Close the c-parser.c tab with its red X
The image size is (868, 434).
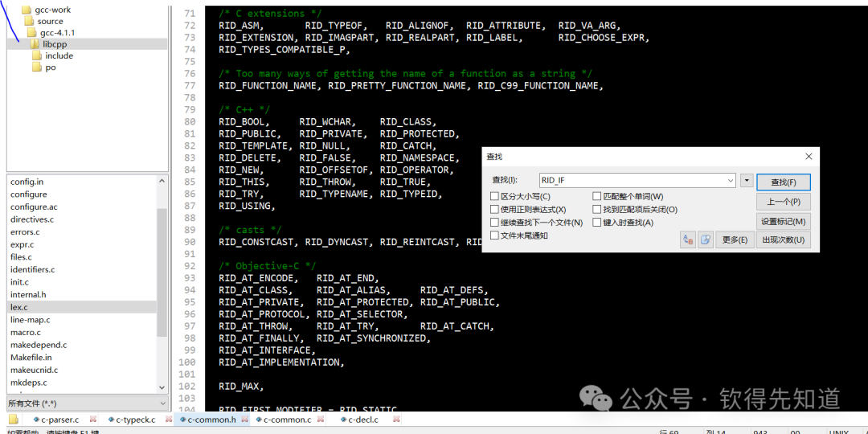point(93,420)
